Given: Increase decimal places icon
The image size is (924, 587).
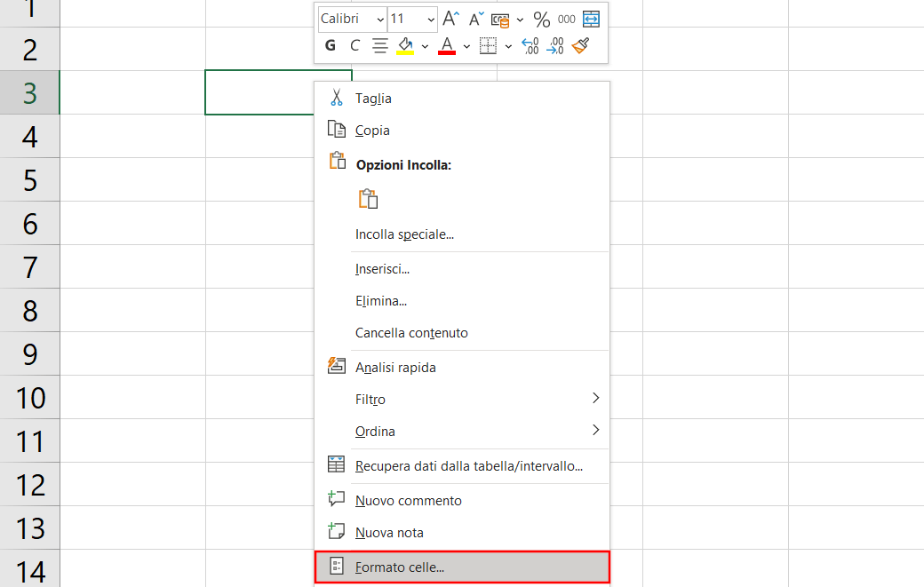Looking at the screenshot, I should tap(530, 45).
